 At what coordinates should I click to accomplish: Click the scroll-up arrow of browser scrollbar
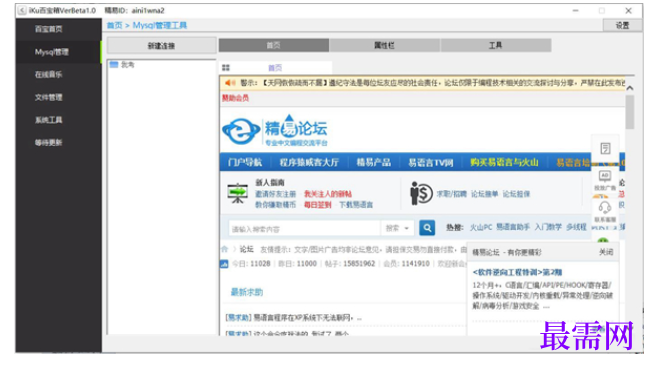click(630, 88)
